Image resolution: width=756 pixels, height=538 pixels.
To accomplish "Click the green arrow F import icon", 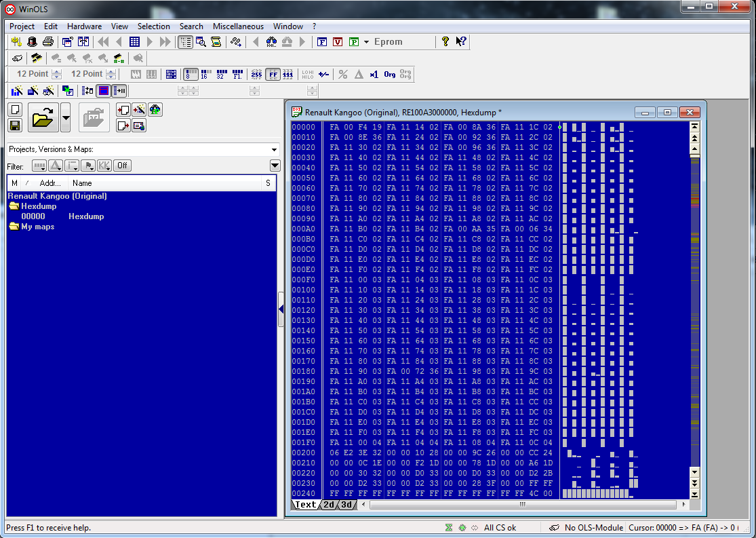I will (68, 91).
